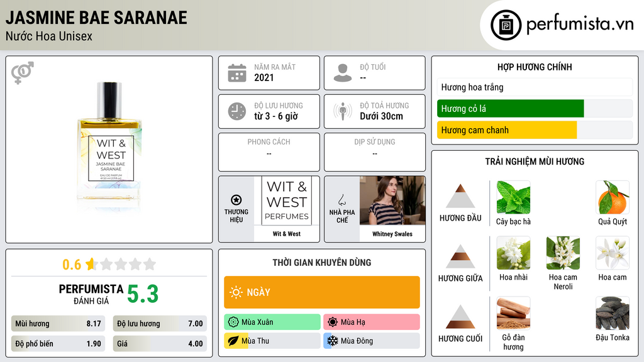This screenshot has height=362, width=644.
Task: Click the person silhouette age icon
Action: point(343,73)
